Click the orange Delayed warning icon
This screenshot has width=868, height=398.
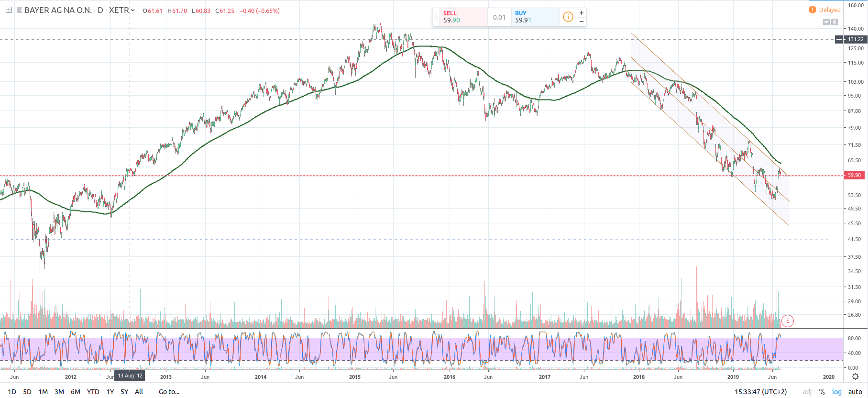(x=813, y=10)
